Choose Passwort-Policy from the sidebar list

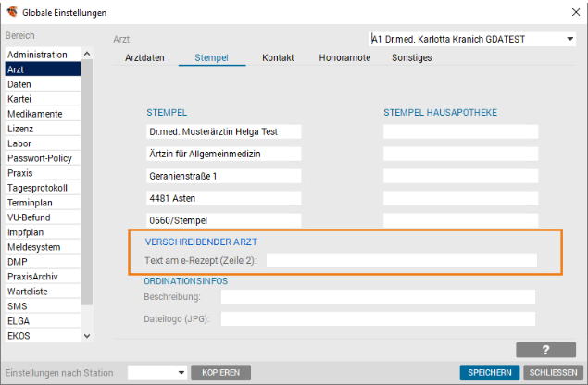pos(40,158)
